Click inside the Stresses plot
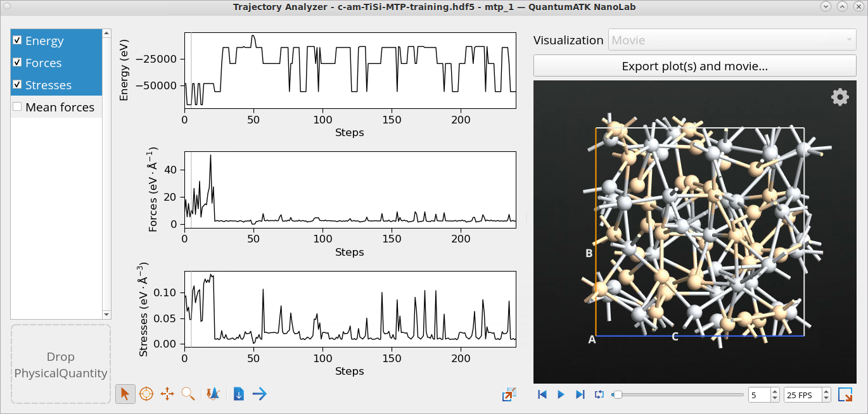Viewport: 868px width, 414px height. coord(350,308)
